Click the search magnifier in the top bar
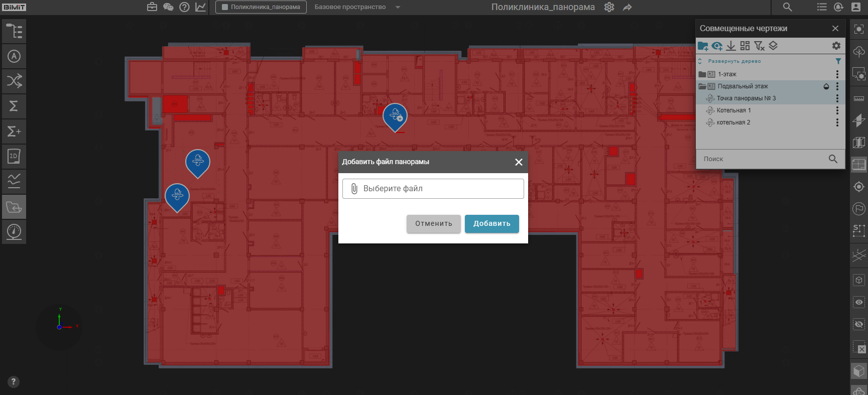 (x=787, y=7)
